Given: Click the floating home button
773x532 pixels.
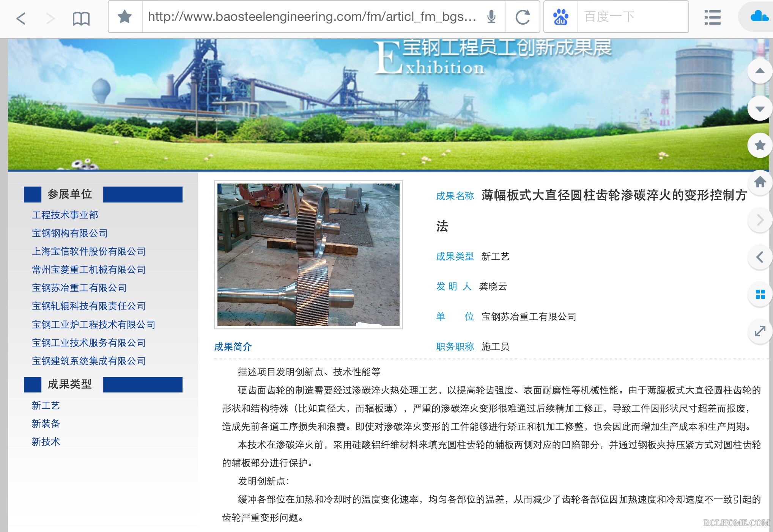Looking at the screenshot, I should [x=759, y=182].
